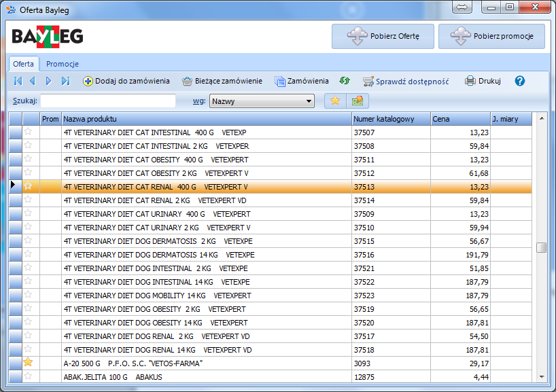Toggle favorite star for ABAK.JELITA 100 G
The width and height of the screenshot is (556, 392).
[x=28, y=376]
